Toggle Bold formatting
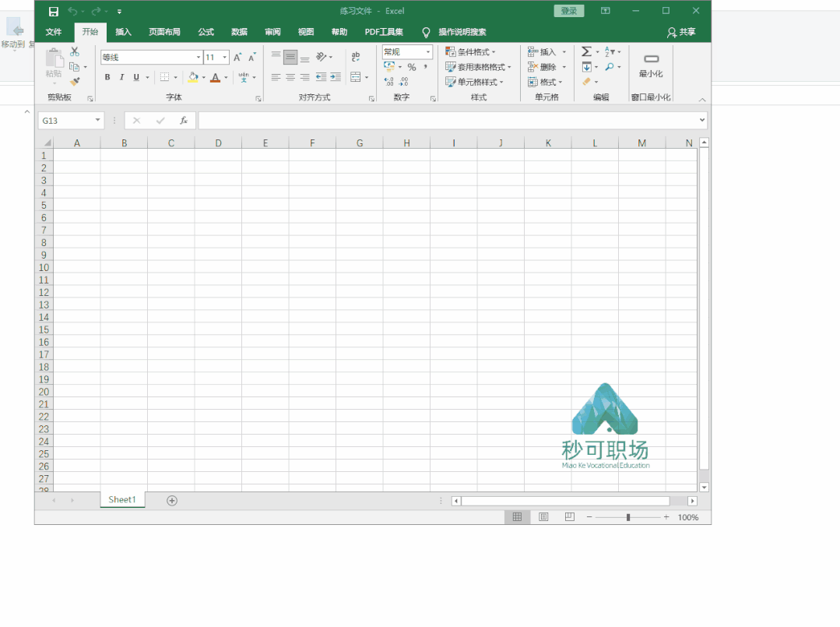 107,77
